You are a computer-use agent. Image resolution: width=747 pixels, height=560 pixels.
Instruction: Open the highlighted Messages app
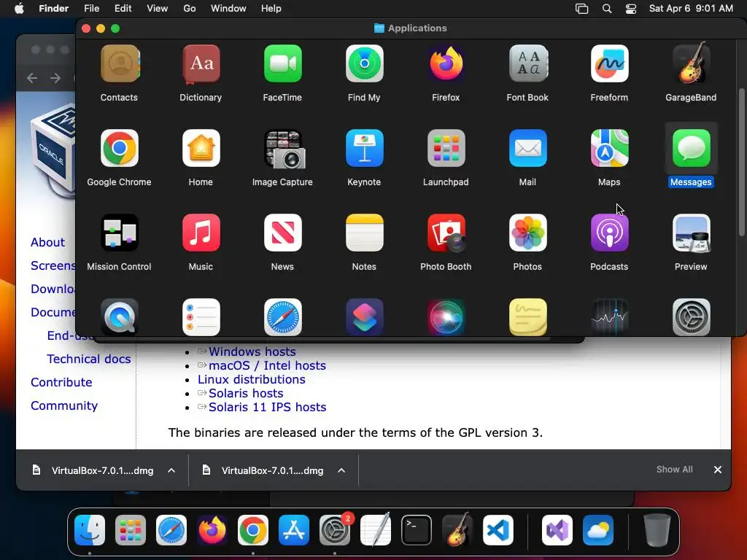692,148
